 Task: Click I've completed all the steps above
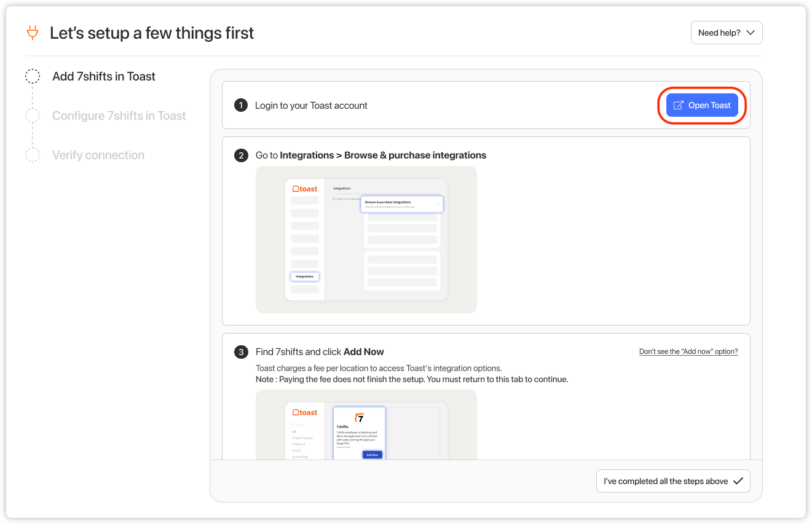coord(672,482)
